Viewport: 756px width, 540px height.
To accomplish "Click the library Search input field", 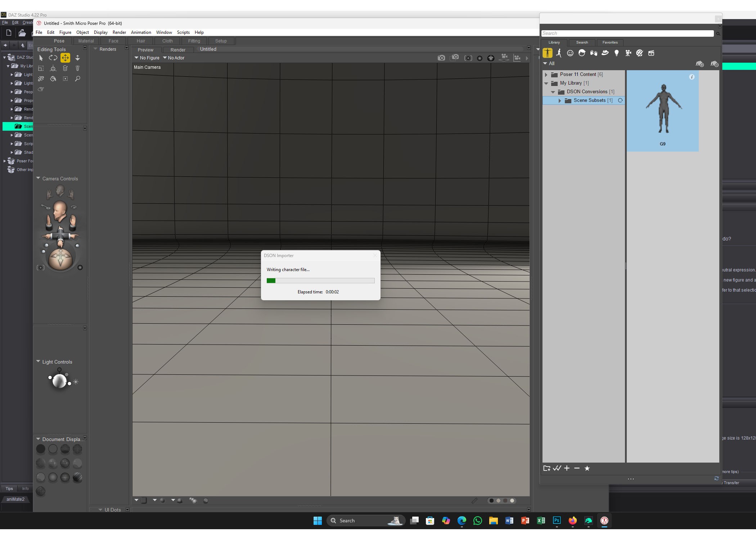I will click(x=627, y=33).
